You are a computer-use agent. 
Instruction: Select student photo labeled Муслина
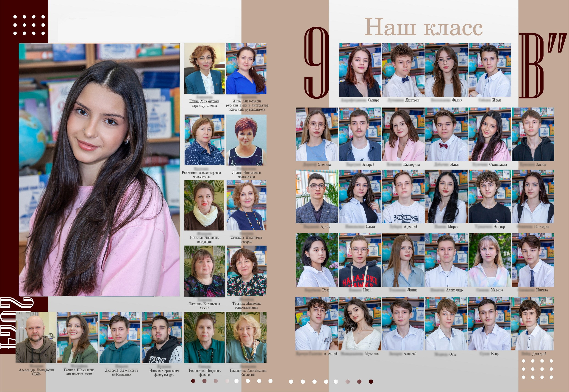[x=360, y=323]
